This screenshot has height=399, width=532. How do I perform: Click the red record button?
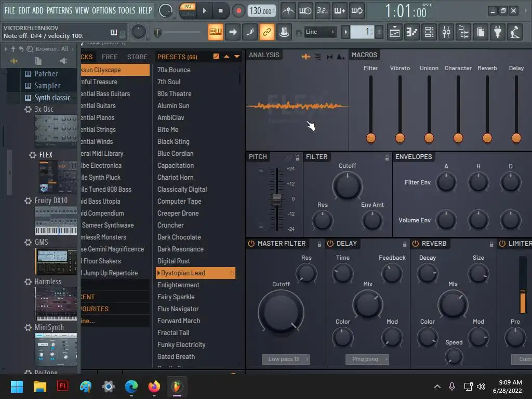click(238, 11)
